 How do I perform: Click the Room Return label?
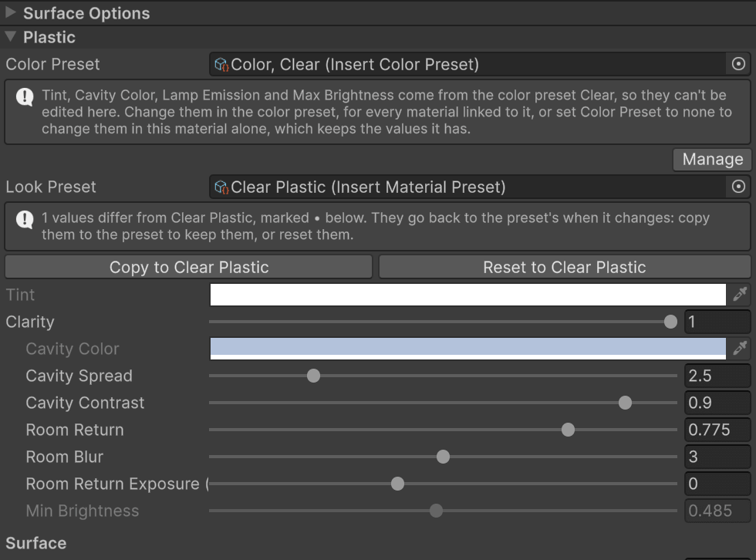75,430
